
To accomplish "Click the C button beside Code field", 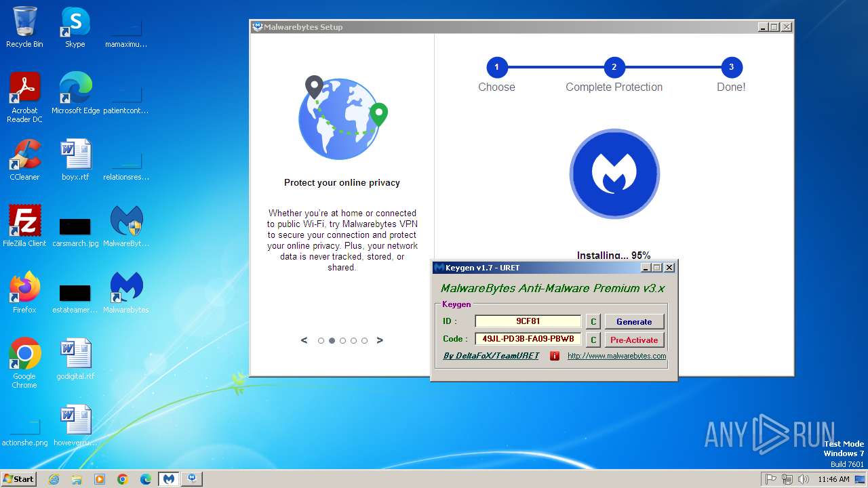I will click(x=593, y=340).
